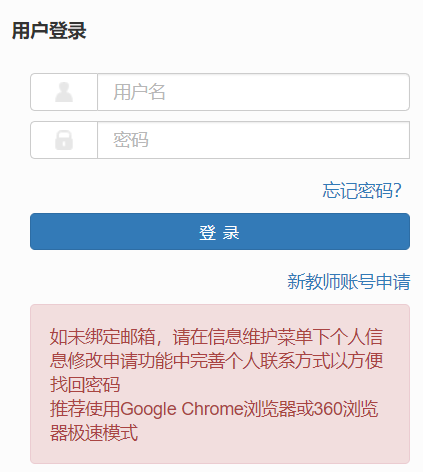Select the 密码 placeholder text in the second field
Screen dimensions: 423x472
pyautogui.click(x=131, y=140)
